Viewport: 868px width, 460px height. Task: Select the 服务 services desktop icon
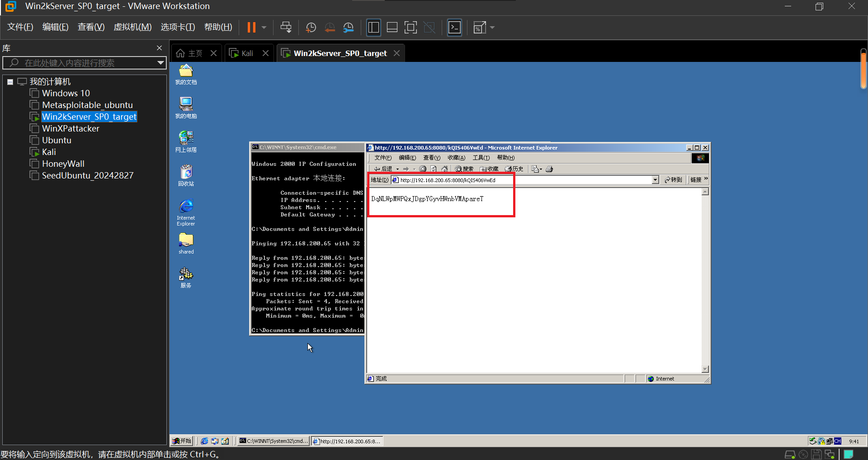(186, 277)
